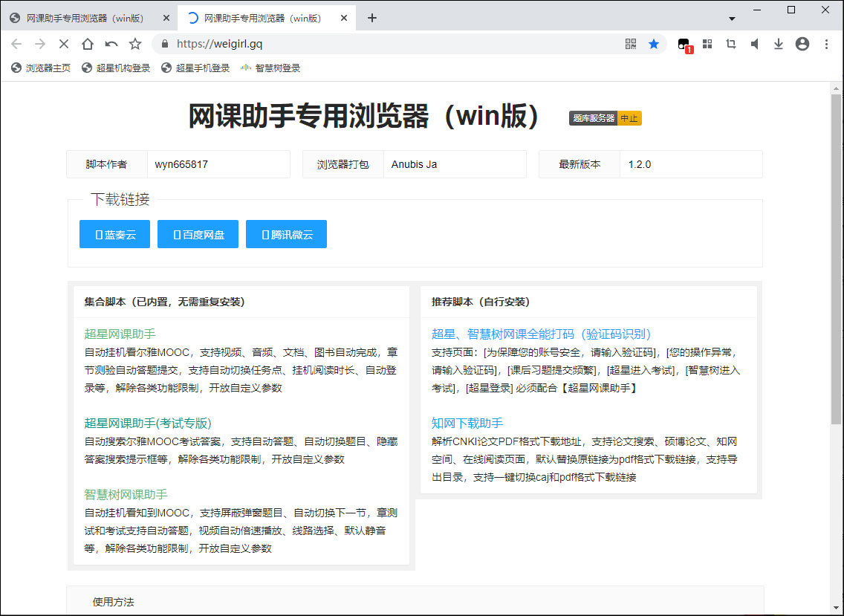The width and height of the screenshot is (844, 616).
Task: Open extension icon with red badge 1
Action: [684, 45]
